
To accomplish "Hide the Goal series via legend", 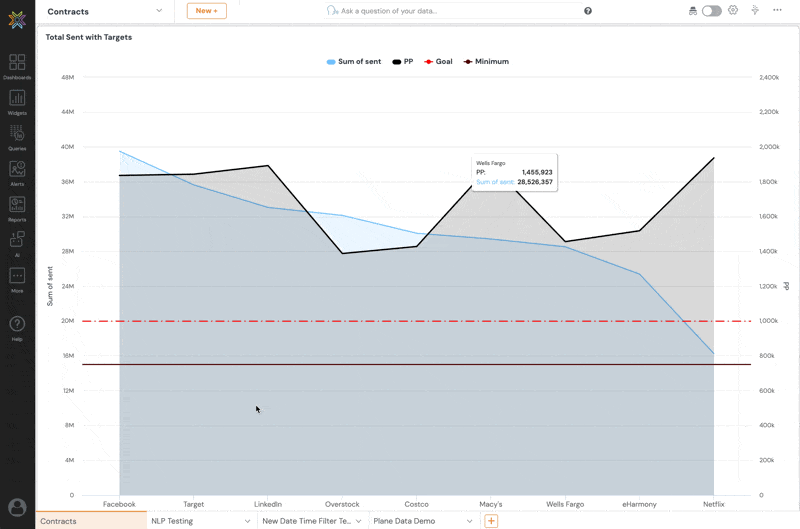I will 437,62.
